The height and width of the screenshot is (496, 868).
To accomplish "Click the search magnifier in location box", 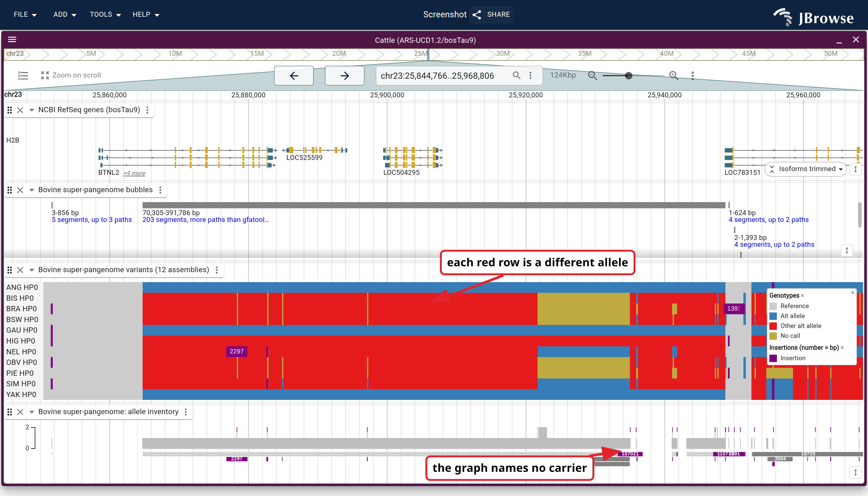I will point(516,75).
